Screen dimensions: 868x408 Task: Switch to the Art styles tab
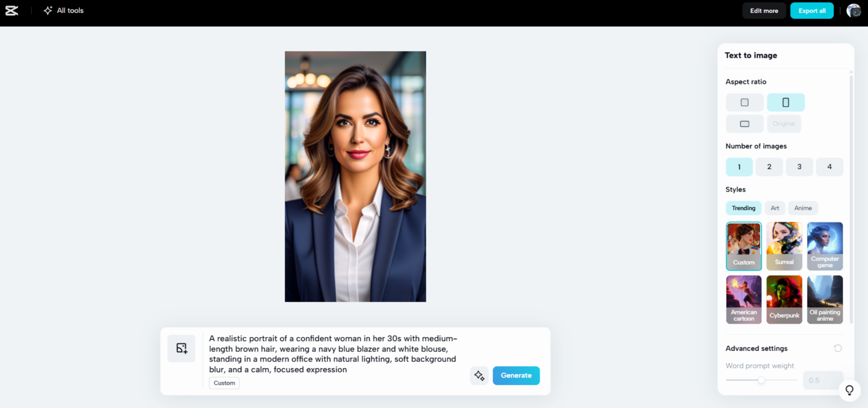click(775, 208)
